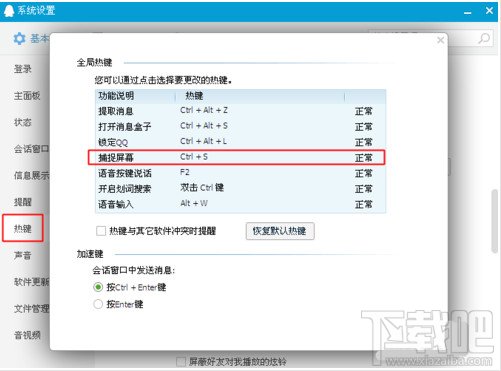Click the search magnifier icon in settings window
501x371 pixels.
[x=484, y=38]
